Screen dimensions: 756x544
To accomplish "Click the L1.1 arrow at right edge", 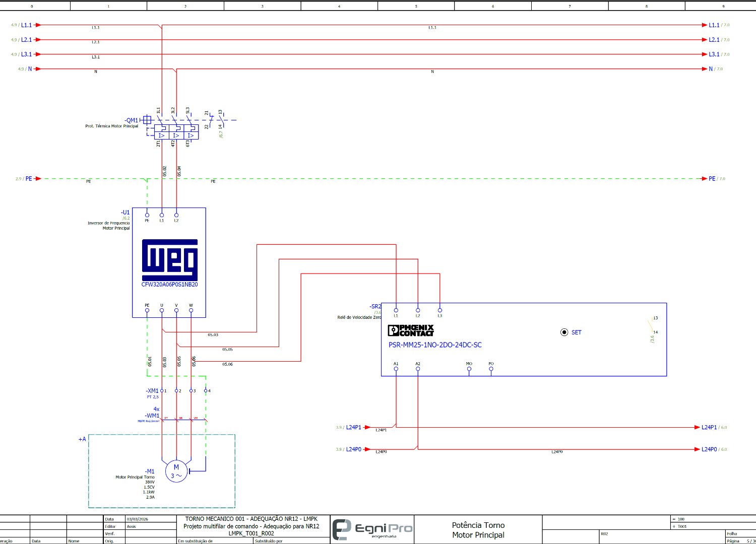I will (705, 25).
